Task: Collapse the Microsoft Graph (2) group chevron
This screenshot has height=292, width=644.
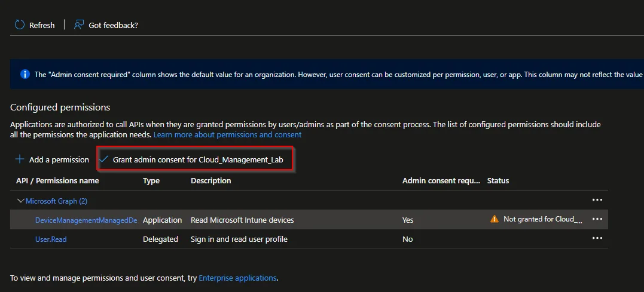Action: tap(20, 201)
